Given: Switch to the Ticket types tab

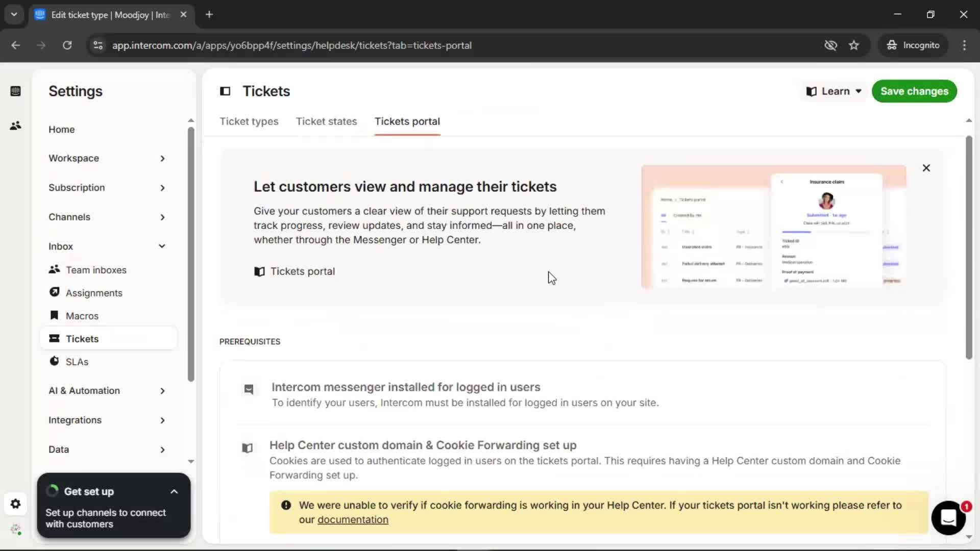Looking at the screenshot, I should click(x=249, y=121).
